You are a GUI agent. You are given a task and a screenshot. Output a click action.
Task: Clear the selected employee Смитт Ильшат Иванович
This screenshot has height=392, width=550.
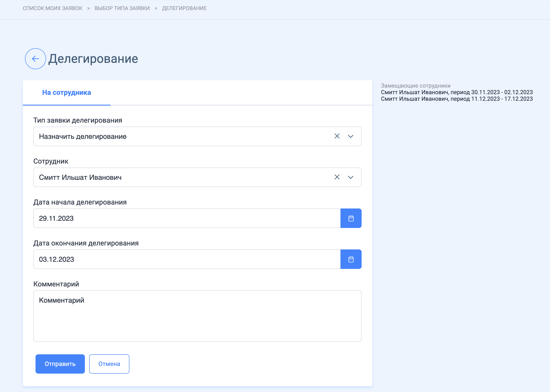tap(337, 177)
